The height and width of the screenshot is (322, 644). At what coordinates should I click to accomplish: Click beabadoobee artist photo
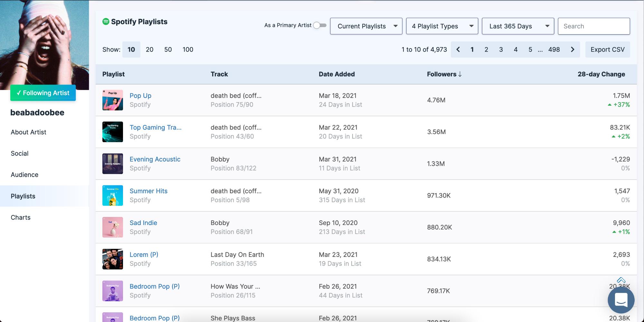pyautogui.click(x=44, y=45)
